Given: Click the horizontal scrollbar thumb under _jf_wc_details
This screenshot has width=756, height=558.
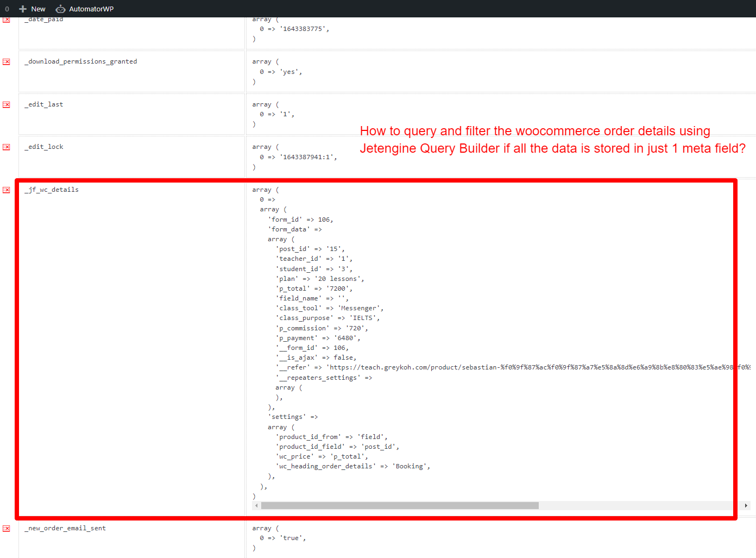Looking at the screenshot, I should click(399, 505).
